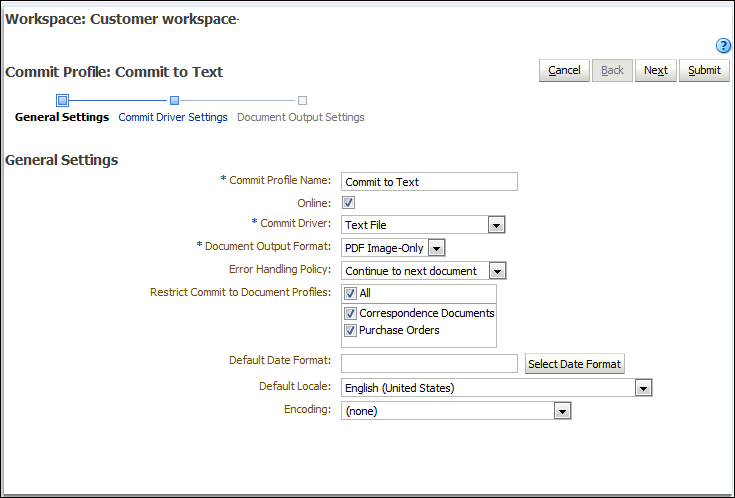
Task: Expand the Default Locale dropdown
Action: pyautogui.click(x=643, y=388)
